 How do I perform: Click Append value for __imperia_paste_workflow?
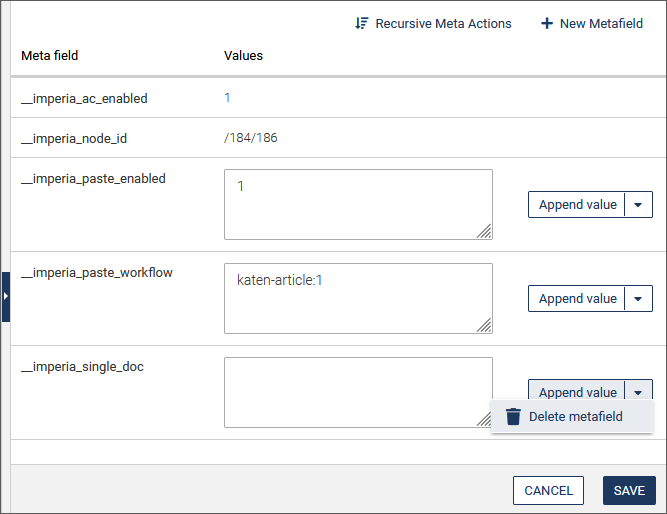(577, 299)
